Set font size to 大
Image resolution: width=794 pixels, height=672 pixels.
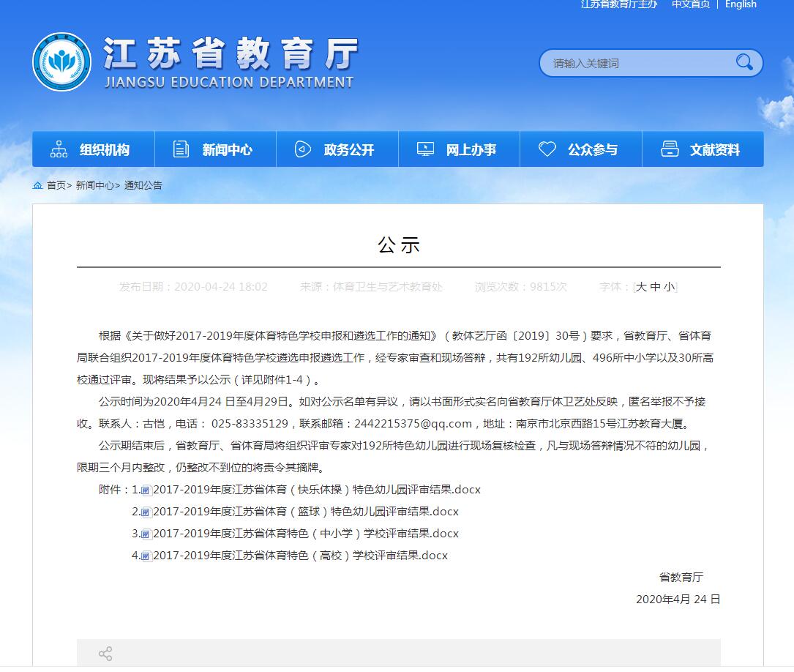641,287
